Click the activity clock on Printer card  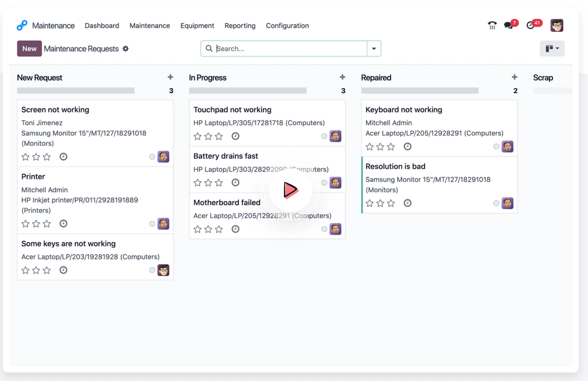64,224
